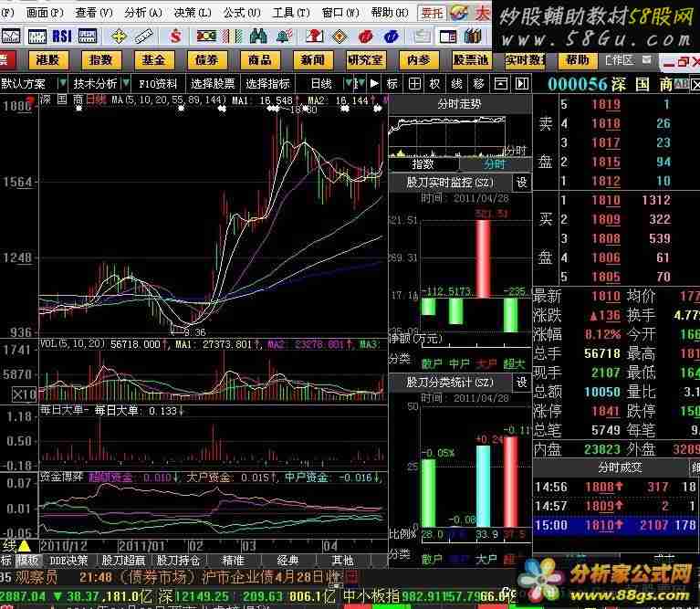This screenshot has width=700, height=609.
Task: Switch mini chart to 分时 view
Action: [x=495, y=164]
